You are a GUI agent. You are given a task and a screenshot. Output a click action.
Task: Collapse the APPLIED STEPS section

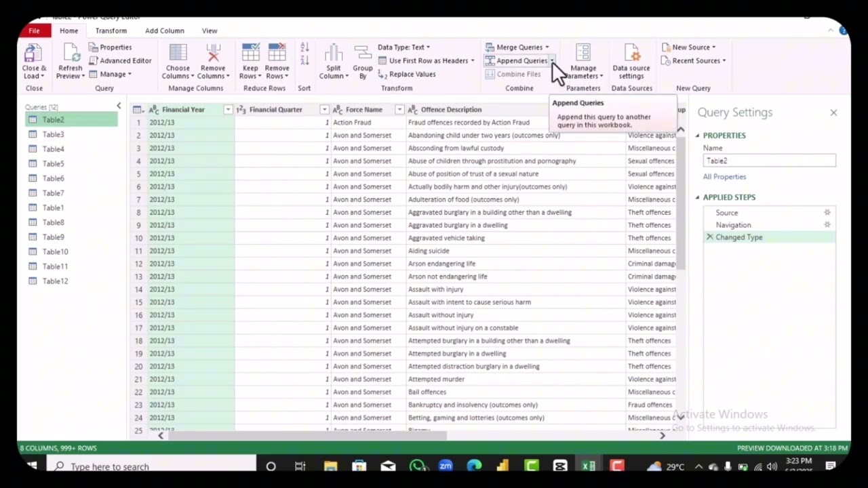(697, 197)
